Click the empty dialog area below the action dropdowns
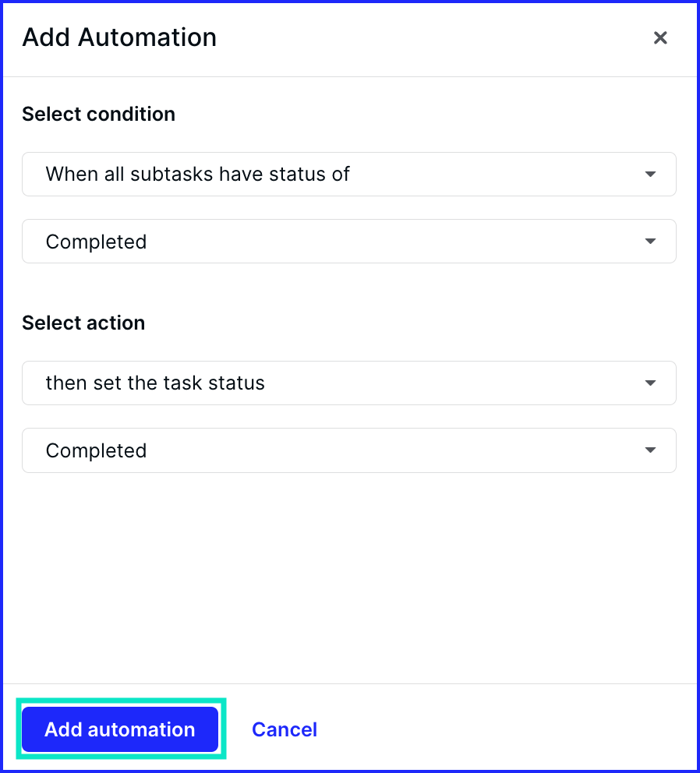This screenshot has width=700, height=773. click(x=350, y=577)
